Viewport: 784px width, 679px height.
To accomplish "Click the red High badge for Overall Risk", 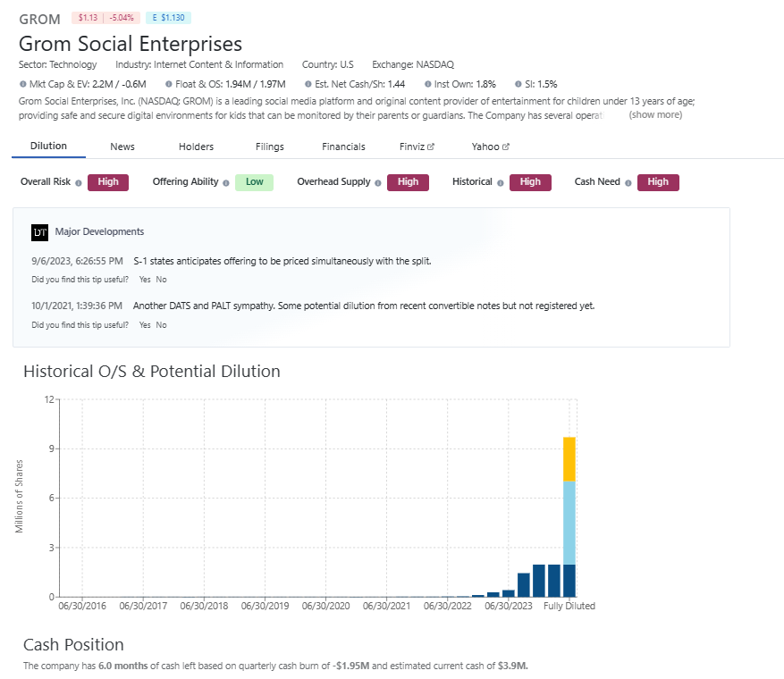I will coord(108,182).
